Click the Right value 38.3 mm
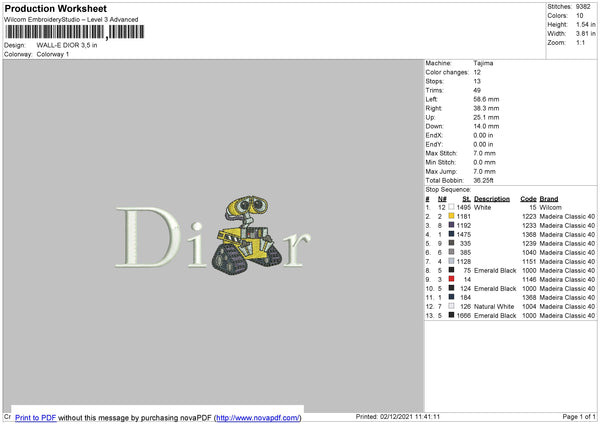Viewport: 600px width, 424px height. point(486,108)
